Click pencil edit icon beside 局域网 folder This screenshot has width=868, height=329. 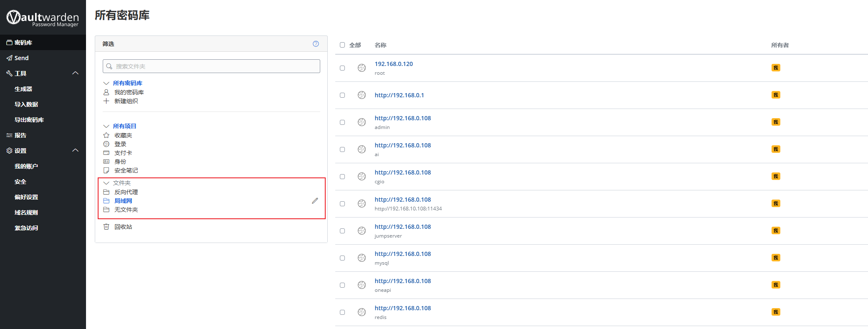[x=315, y=201]
